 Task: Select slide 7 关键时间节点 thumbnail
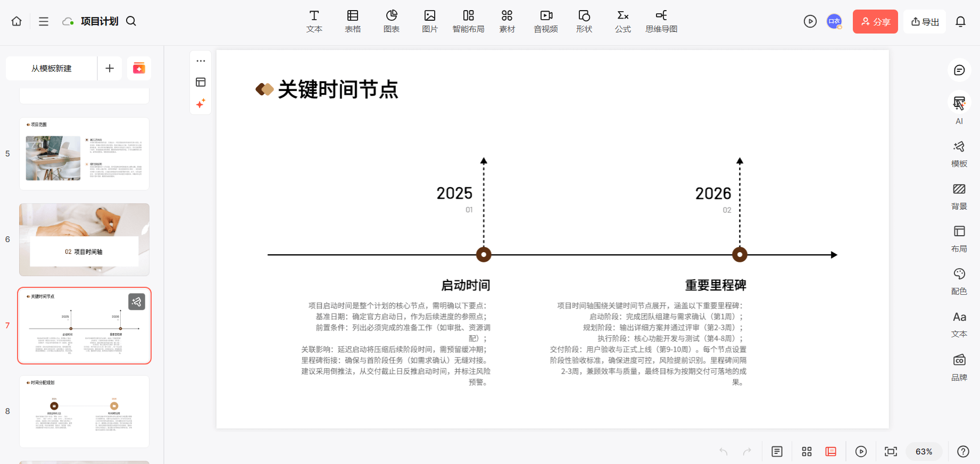(x=84, y=326)
